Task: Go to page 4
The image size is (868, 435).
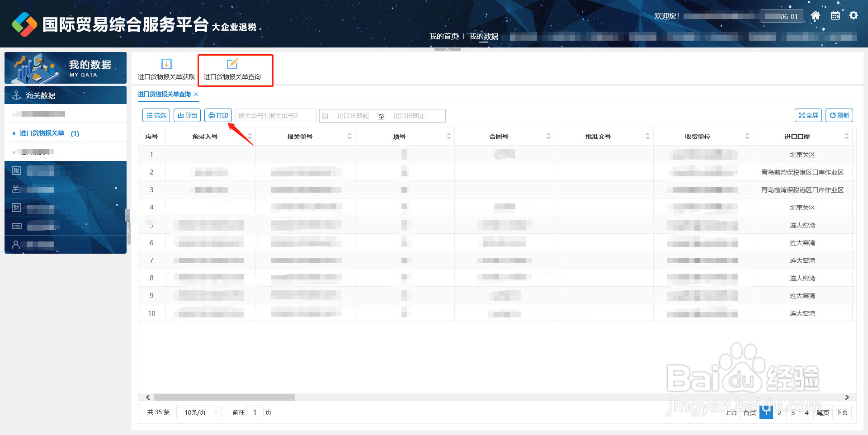Action: click(x=807, y=412)
